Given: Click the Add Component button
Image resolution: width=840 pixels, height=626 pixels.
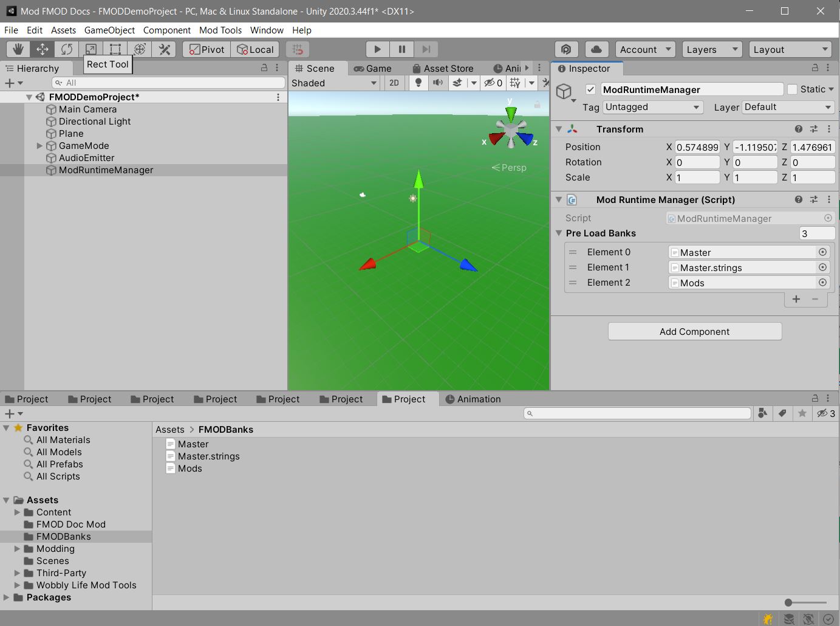Looking at the screenshot, I should 694,331.
